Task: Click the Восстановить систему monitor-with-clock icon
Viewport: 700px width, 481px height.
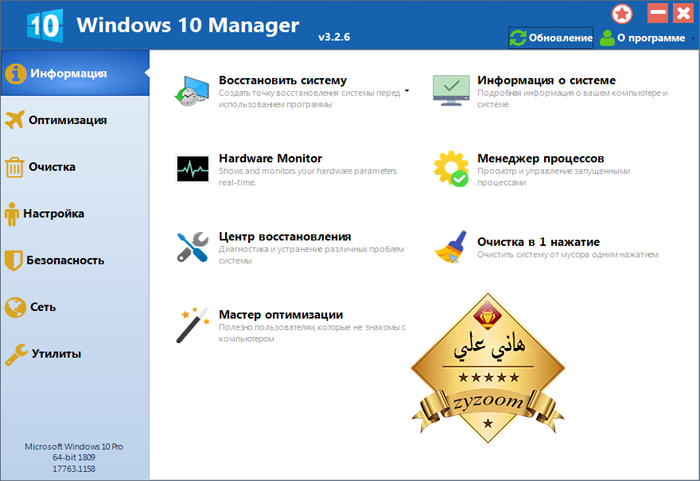Action: point(192,91)
